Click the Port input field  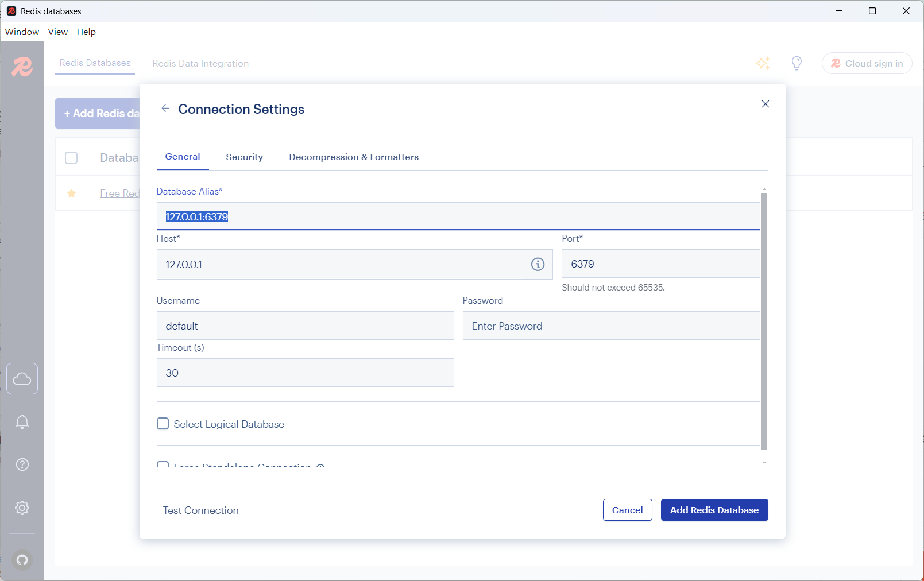click(x=661, y=264)
